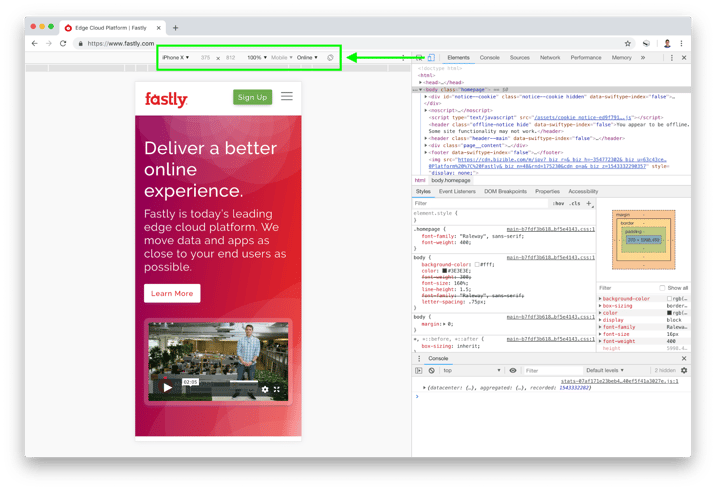716x490 pixels.
Task: Switch to the Elements tab
Action: click(x=458, y=58)
